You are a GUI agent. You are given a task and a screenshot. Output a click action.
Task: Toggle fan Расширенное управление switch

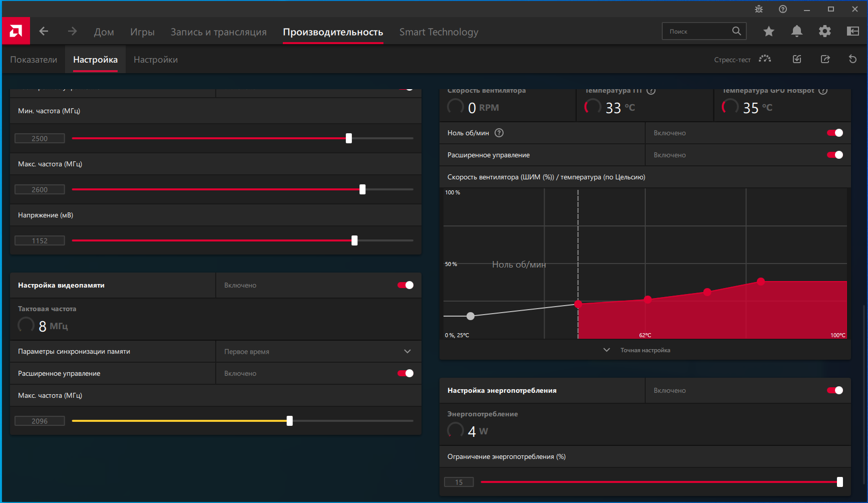pyautogui.click(x=835, y=155)
